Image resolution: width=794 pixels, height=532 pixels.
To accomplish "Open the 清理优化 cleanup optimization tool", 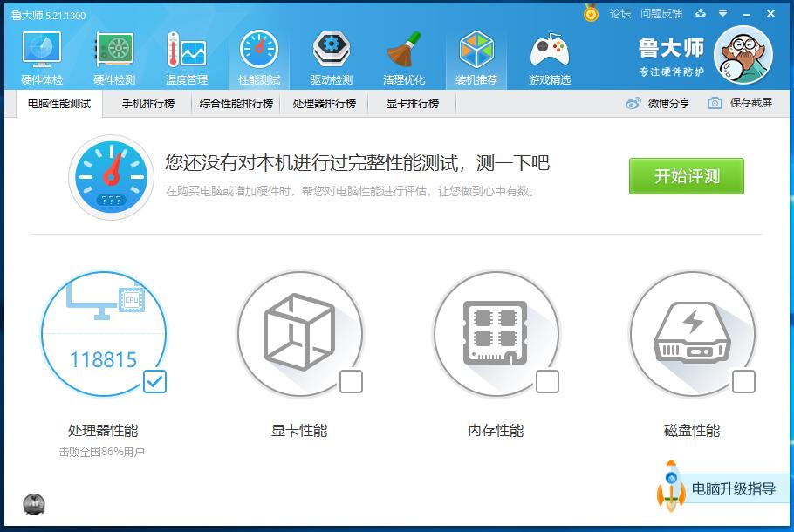I will [x=404, y=54].
